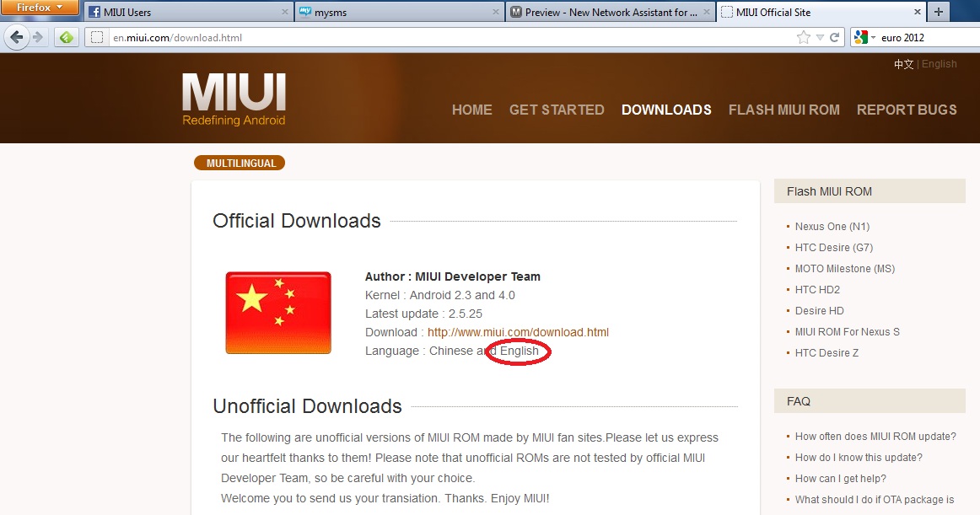This screenshot has height=515, width=980.
Task: Click the MIUI Redefining Android logo
Action: (x=234, y=99)
